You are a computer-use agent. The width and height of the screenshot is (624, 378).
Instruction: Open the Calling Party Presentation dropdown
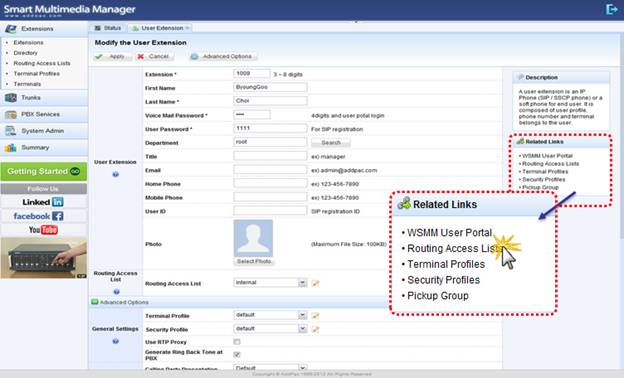coord(270,368)
